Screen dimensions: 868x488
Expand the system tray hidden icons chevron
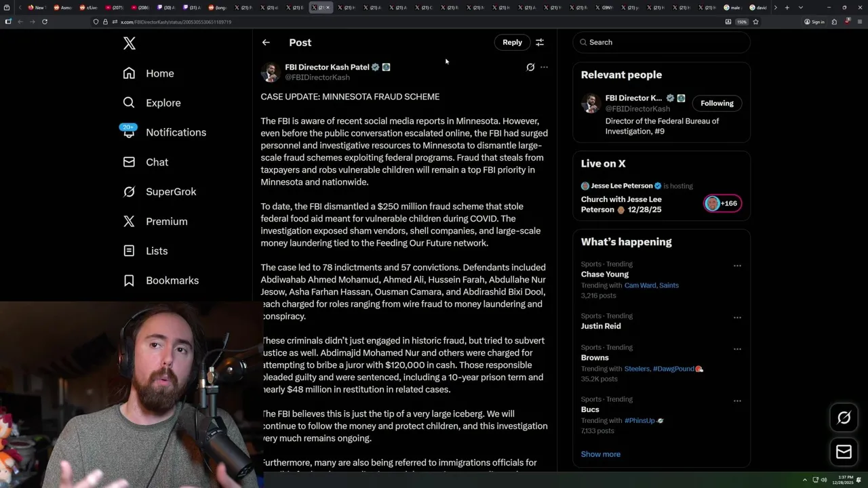click(x=805, y=480)
